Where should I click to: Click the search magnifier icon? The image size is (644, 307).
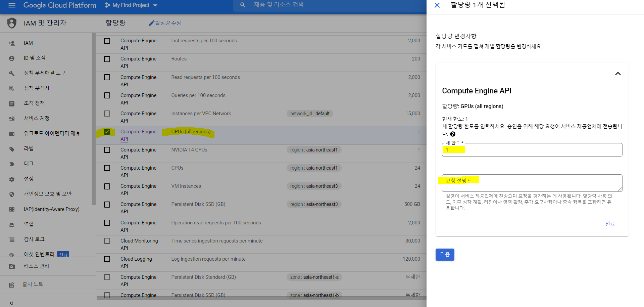click(243, 5)
